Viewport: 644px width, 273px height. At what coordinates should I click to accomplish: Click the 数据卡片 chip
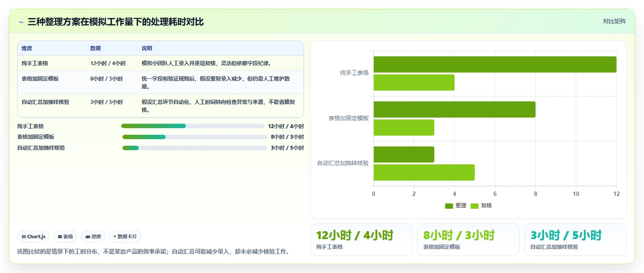tap(125, 236)
